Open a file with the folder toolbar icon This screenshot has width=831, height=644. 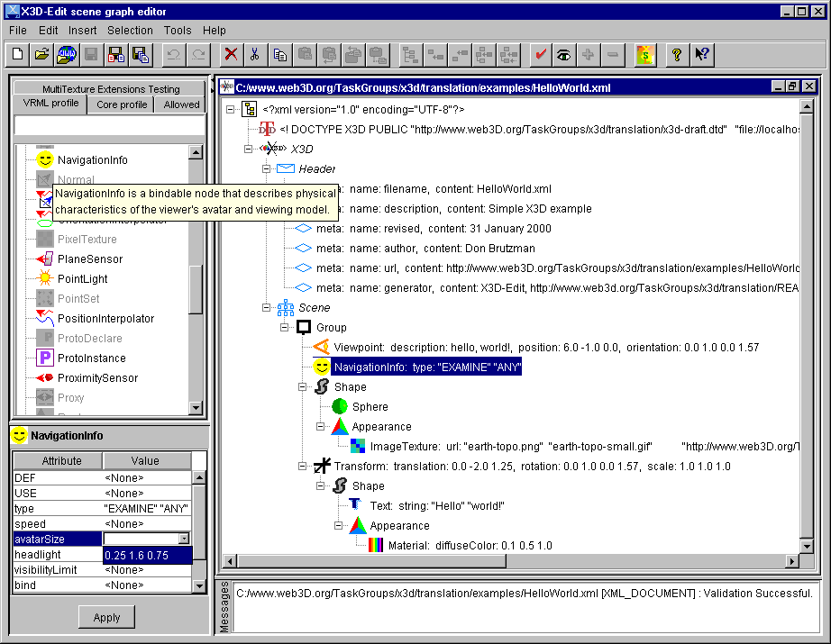tap(41, 55)
